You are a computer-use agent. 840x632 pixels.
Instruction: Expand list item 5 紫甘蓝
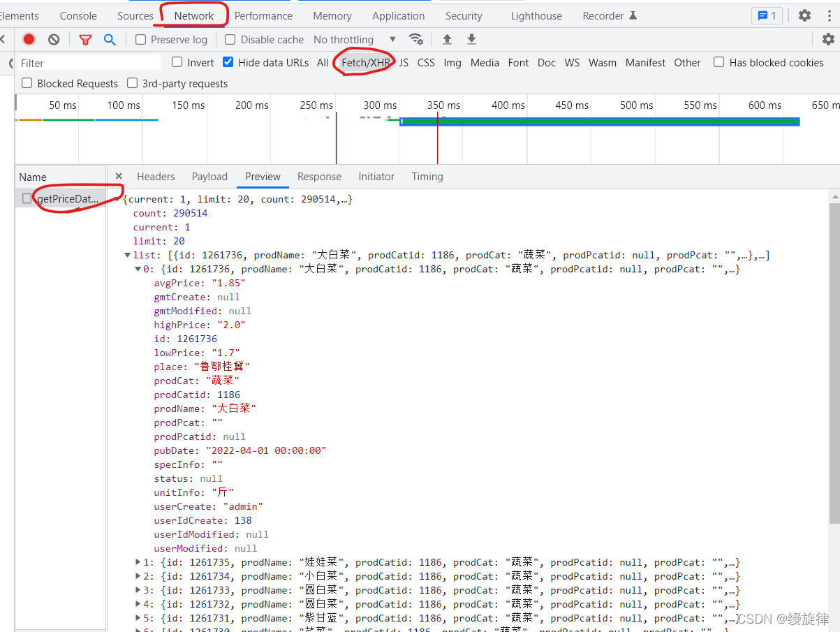138,618
